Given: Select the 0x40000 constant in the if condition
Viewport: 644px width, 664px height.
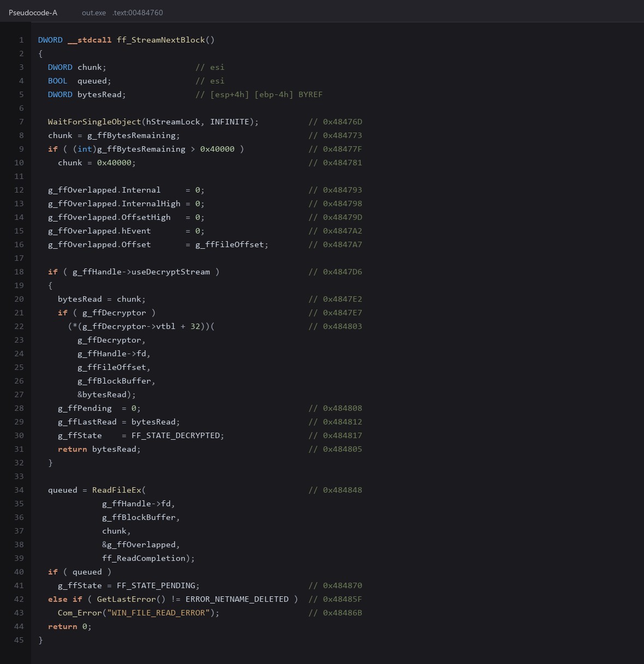Looking at the screenshot, I should click(x=217, y=149).
